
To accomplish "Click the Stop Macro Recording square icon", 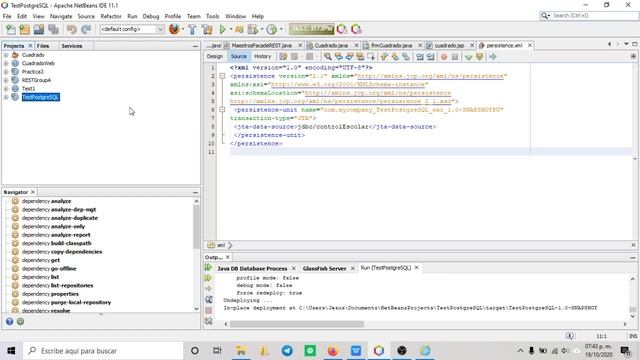I will 455,57.
